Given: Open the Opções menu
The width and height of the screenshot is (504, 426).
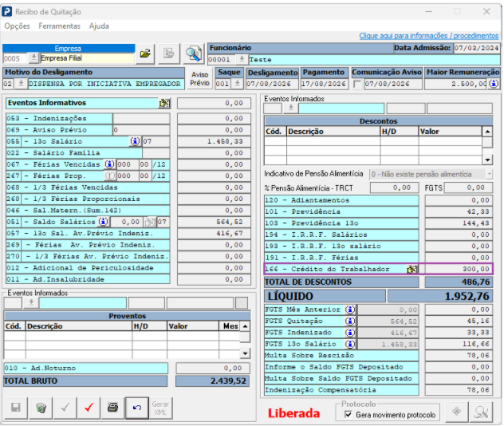Looking at the screenshot, I should coord(17,26).
